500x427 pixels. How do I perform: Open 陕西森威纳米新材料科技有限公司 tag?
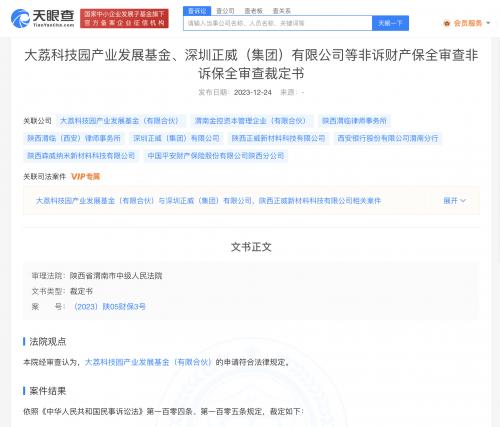pos(81,156)
